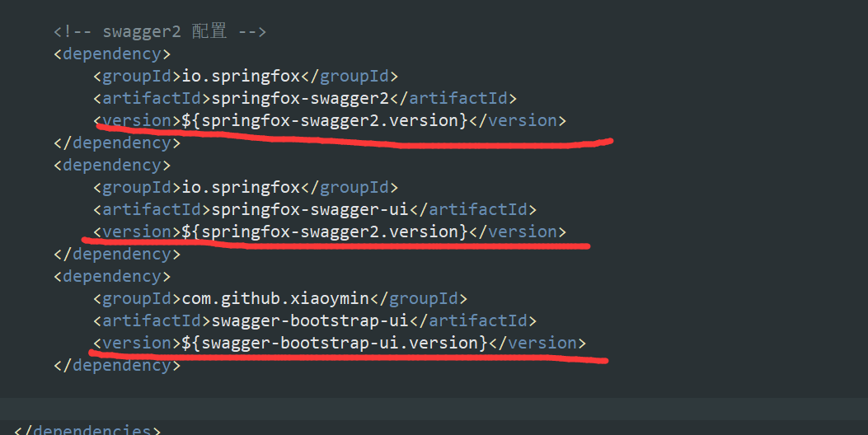The height and width of the screenshot is (435, 868).
Task: Click com.github.xiaoymin groupId value
Action: click(275, 299)
